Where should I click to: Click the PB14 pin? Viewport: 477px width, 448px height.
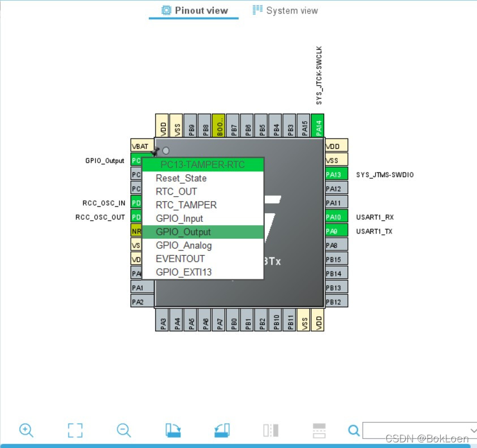tap(337, 273)
